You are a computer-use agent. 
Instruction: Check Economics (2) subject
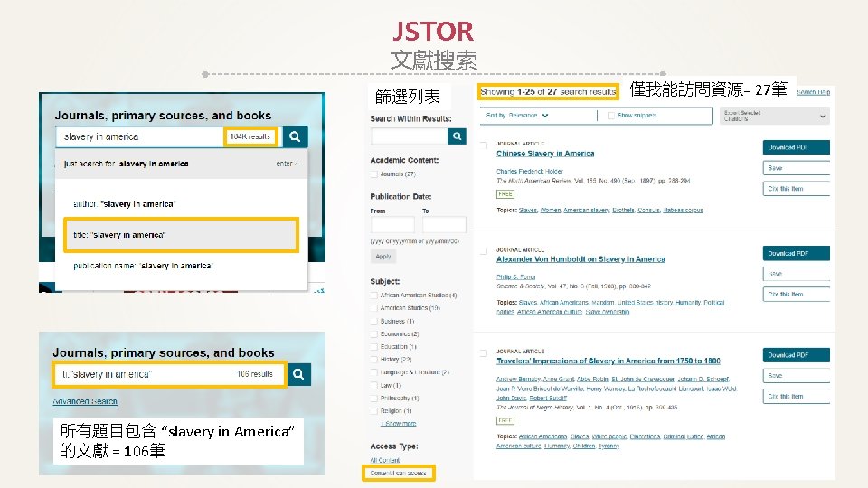point(374,333)
